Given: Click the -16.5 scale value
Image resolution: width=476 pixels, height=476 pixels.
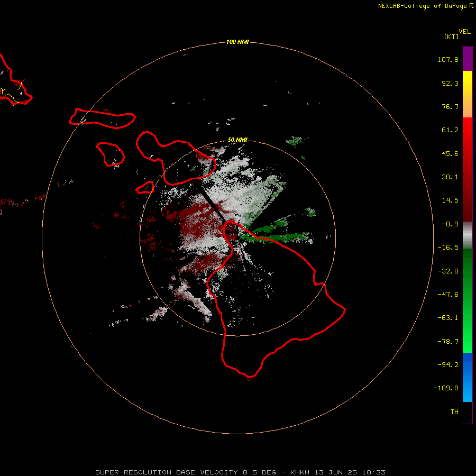Looking at the screenshot, I should click(x=448, y=248).
